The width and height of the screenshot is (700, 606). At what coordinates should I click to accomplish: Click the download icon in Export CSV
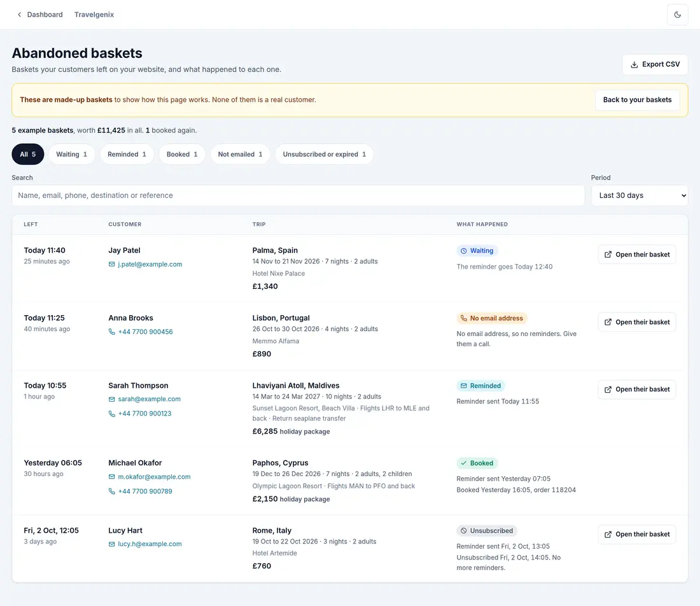(x=634, y=65)
